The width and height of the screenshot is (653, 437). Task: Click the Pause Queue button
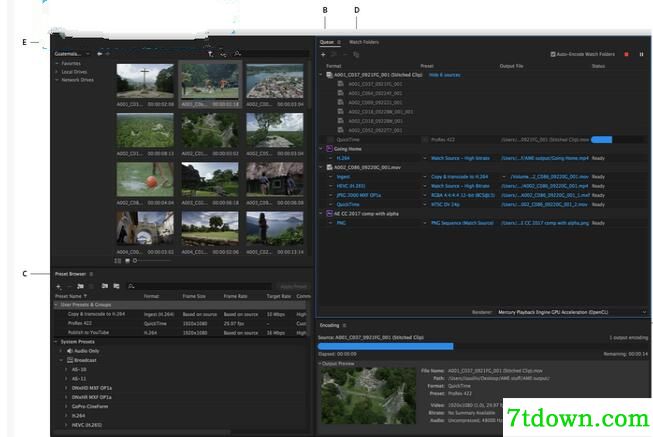tap(641, 54)
